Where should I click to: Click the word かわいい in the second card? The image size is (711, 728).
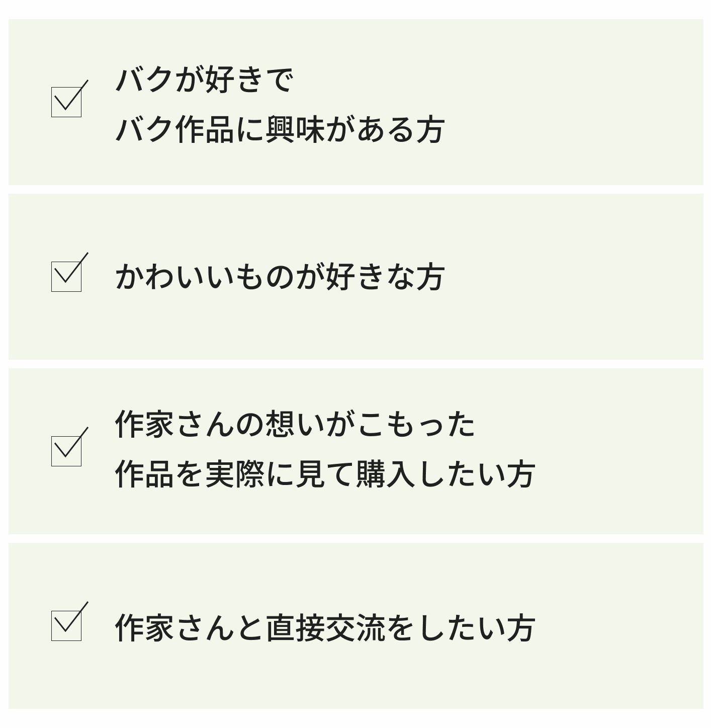(174, 277)
